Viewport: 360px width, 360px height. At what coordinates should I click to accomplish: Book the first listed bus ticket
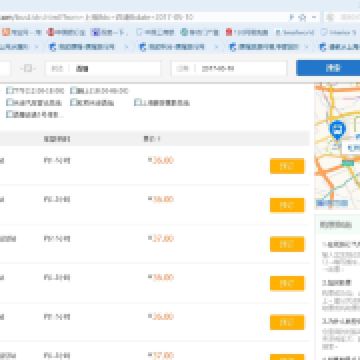pos(287,166)
